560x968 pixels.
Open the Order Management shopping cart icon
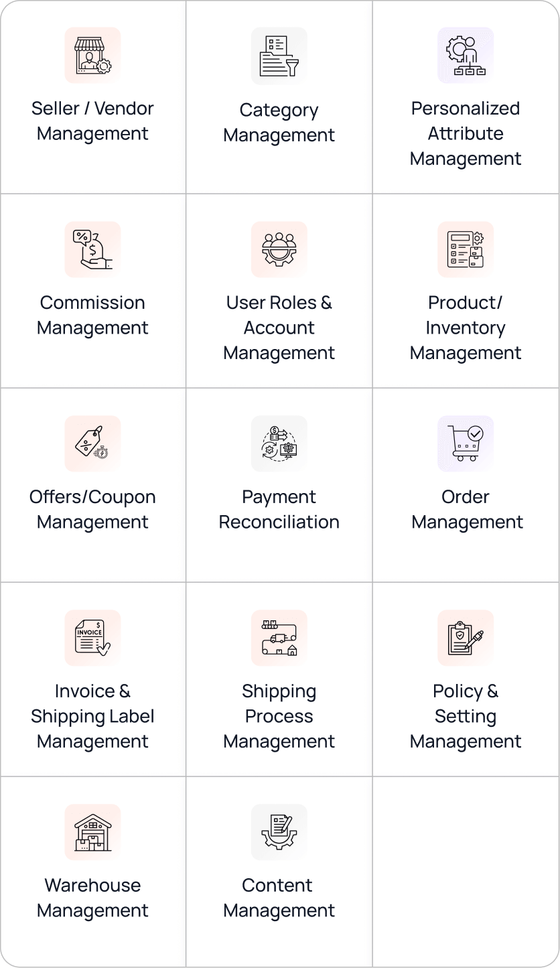click(466, 443)
